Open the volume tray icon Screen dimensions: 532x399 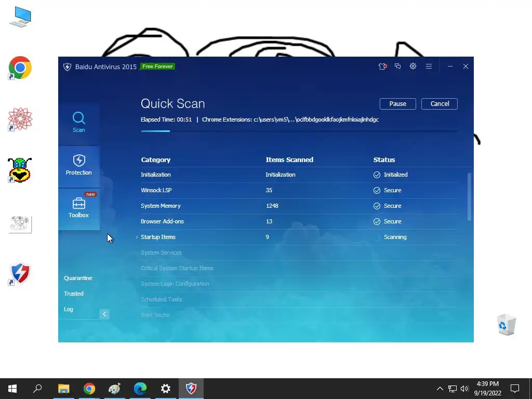click(464, 389)
